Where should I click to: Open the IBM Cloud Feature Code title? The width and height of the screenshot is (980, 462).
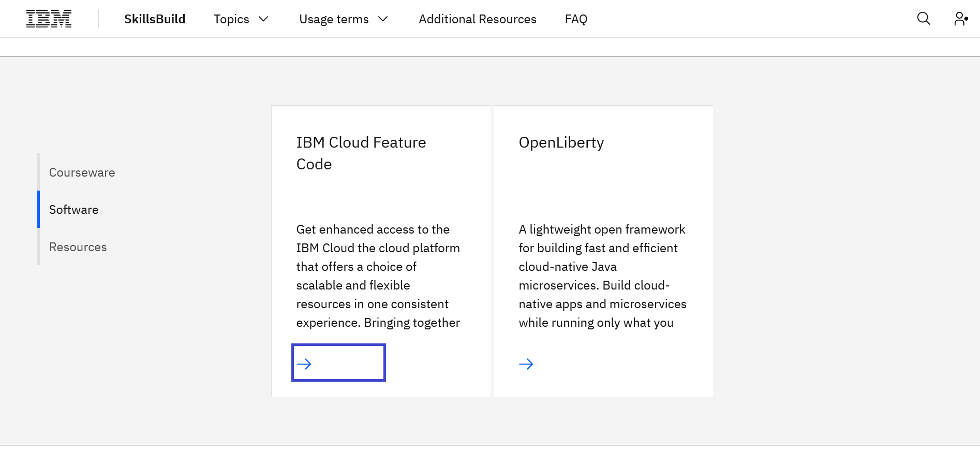(361, 153)
